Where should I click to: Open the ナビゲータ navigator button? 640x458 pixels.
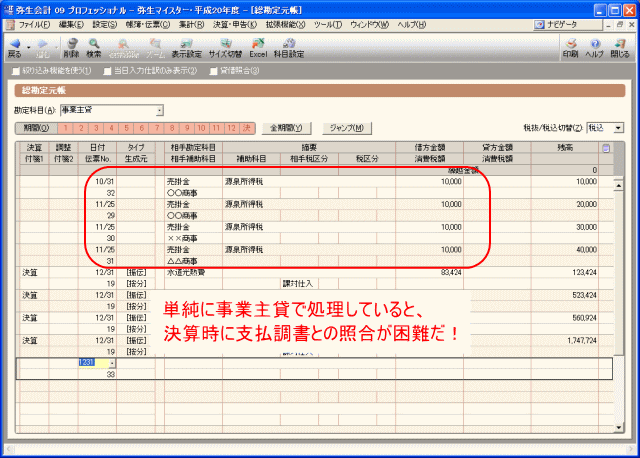(x=567, y=24)
